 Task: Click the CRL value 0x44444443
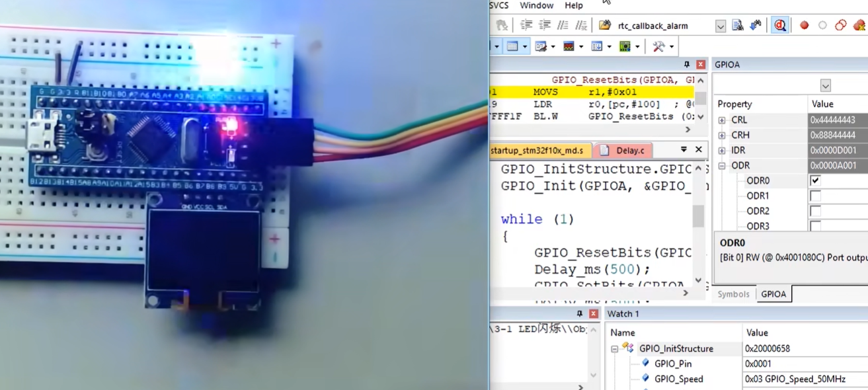coord(838,120)
